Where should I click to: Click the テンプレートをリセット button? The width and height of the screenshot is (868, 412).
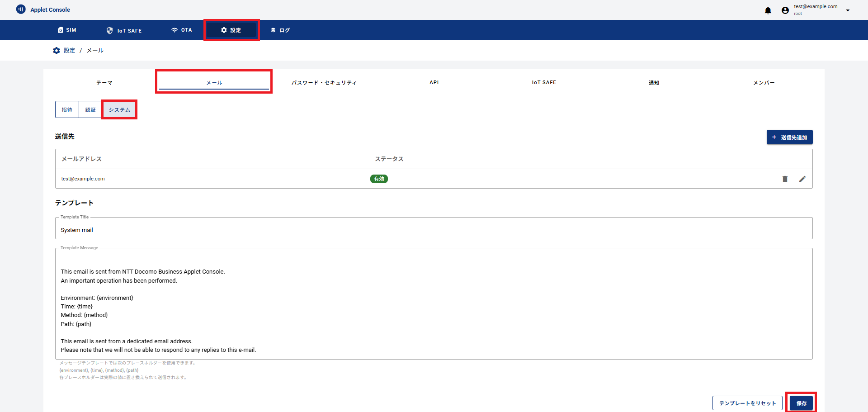click(747, 403)
